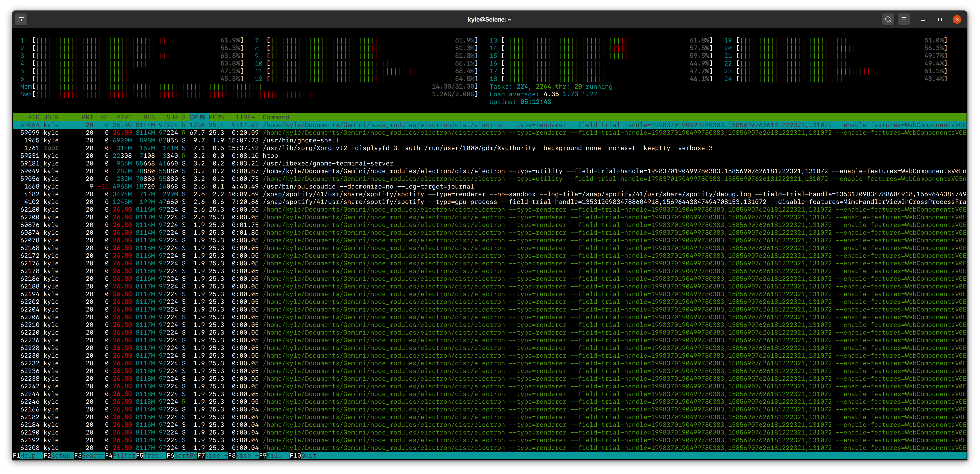Click the Mem usage meter bar

coord(249,87)
